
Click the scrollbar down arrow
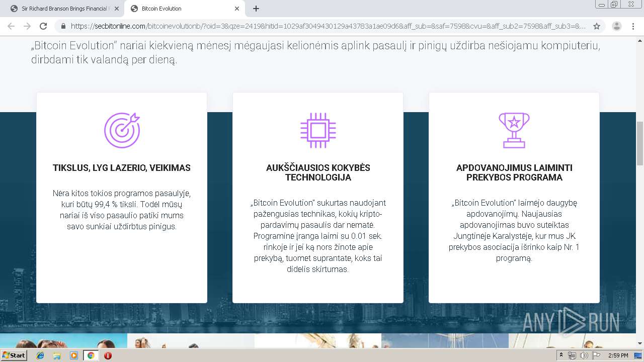(x=640, y=343)
